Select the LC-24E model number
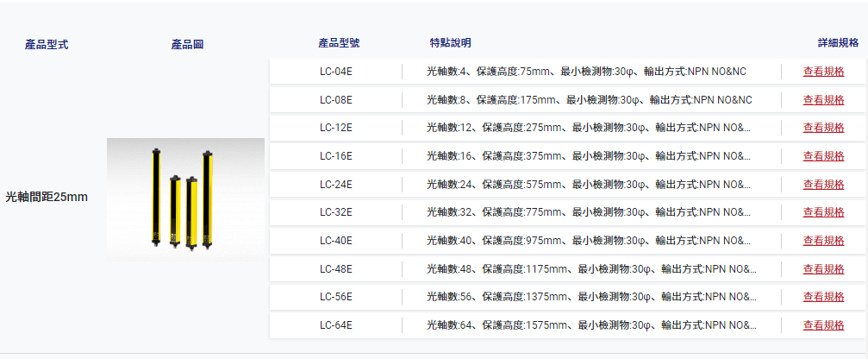The image size is (868, 359). coord(336,185)
